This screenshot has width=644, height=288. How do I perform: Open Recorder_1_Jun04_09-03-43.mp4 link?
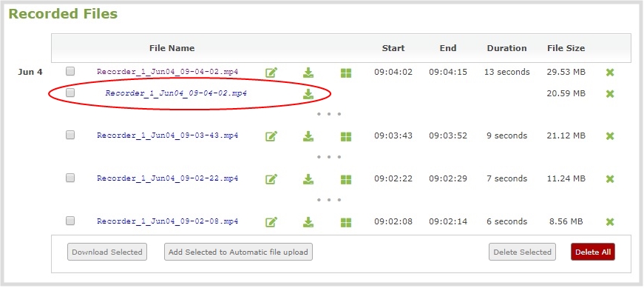click(x=168, y=135)
